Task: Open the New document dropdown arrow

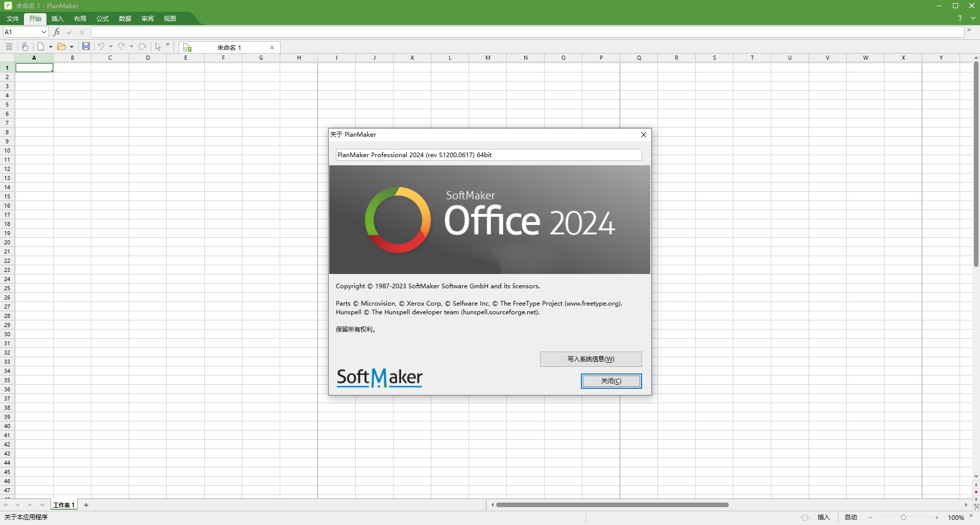Action: pos(51,47)
